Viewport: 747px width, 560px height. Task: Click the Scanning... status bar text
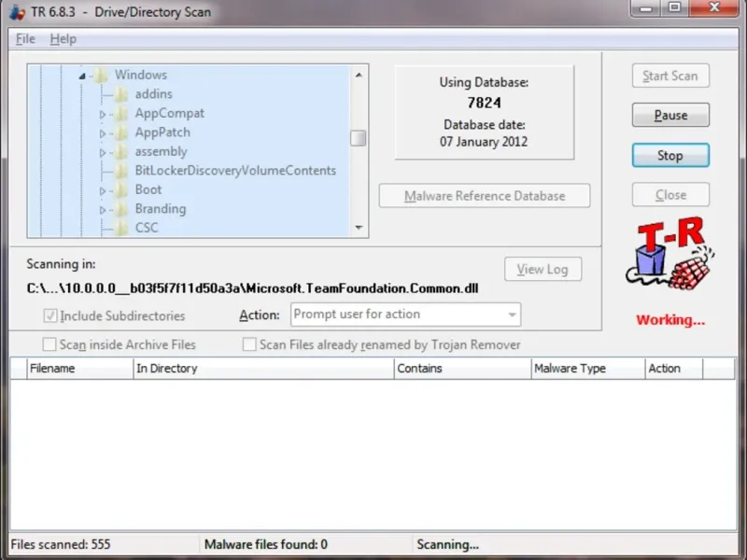(x=448, y=544)
